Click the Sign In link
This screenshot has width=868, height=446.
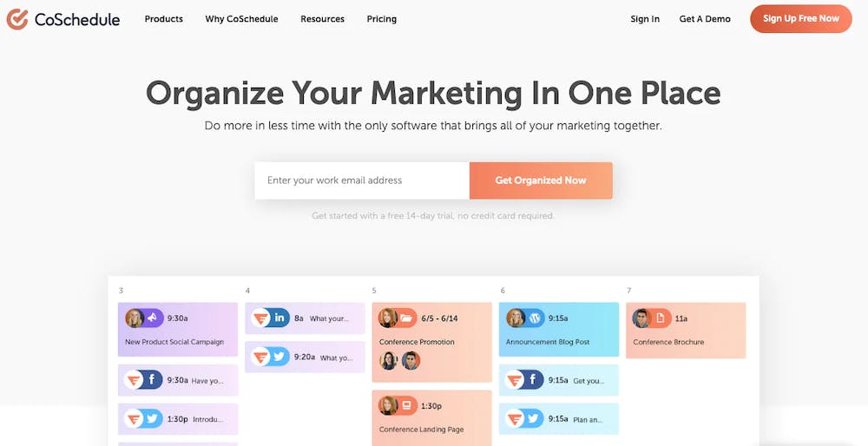645,19
